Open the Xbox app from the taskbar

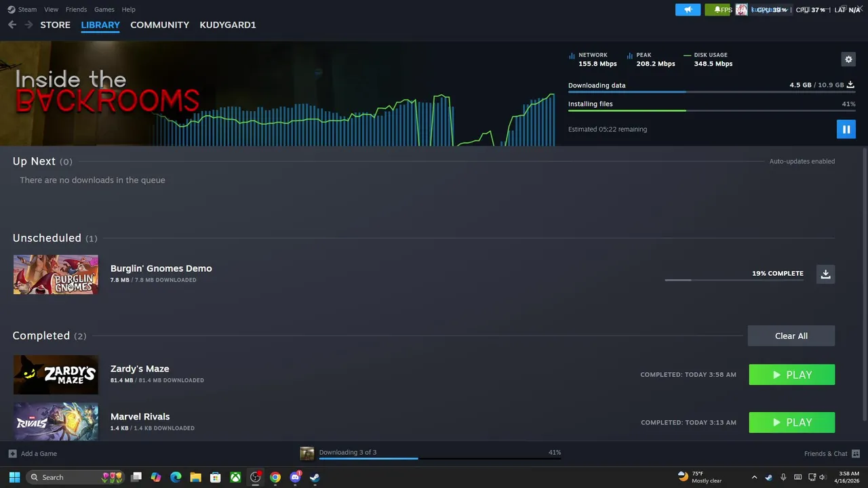tap(235, 477)
